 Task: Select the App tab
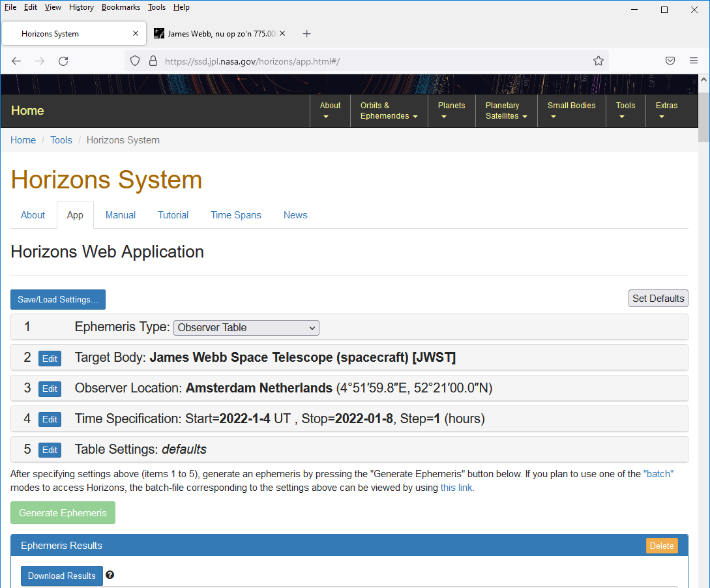coord(75,215)
